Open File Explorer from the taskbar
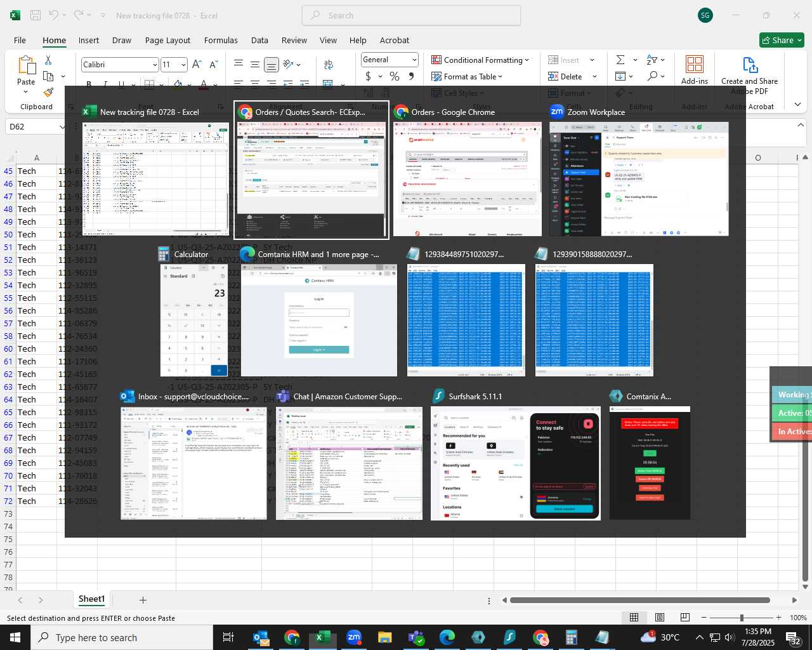Screen dimensions: 812x650 click(x=385, y=637)
